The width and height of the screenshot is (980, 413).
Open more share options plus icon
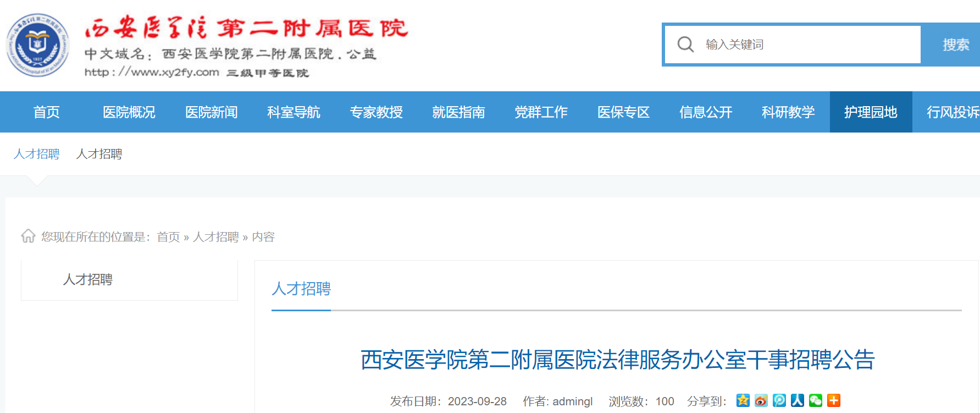(833, 400)
